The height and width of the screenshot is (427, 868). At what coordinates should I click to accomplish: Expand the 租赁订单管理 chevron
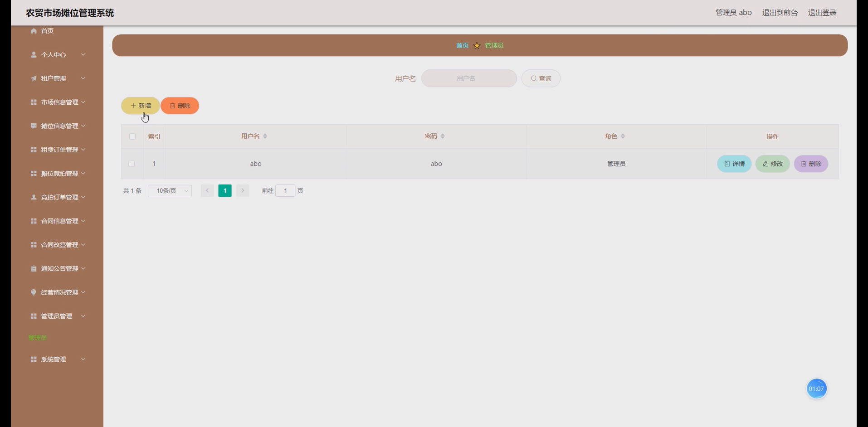tap(83, 150)
